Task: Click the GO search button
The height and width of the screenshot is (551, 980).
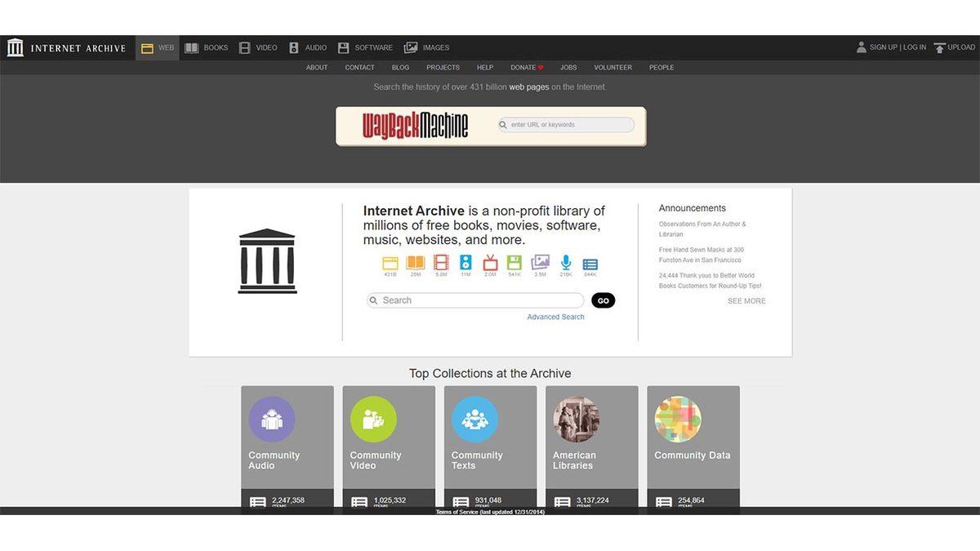Action: click(x=603, y=300)
